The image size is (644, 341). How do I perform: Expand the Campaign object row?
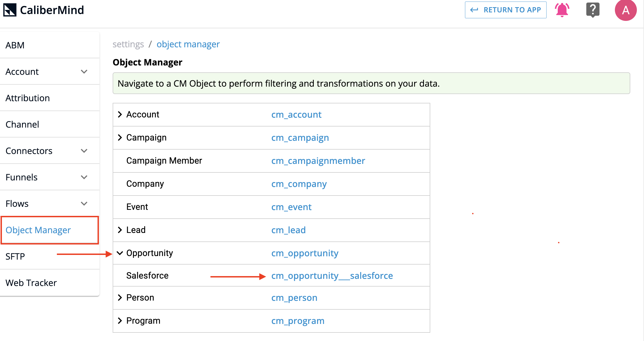[120, 137]
